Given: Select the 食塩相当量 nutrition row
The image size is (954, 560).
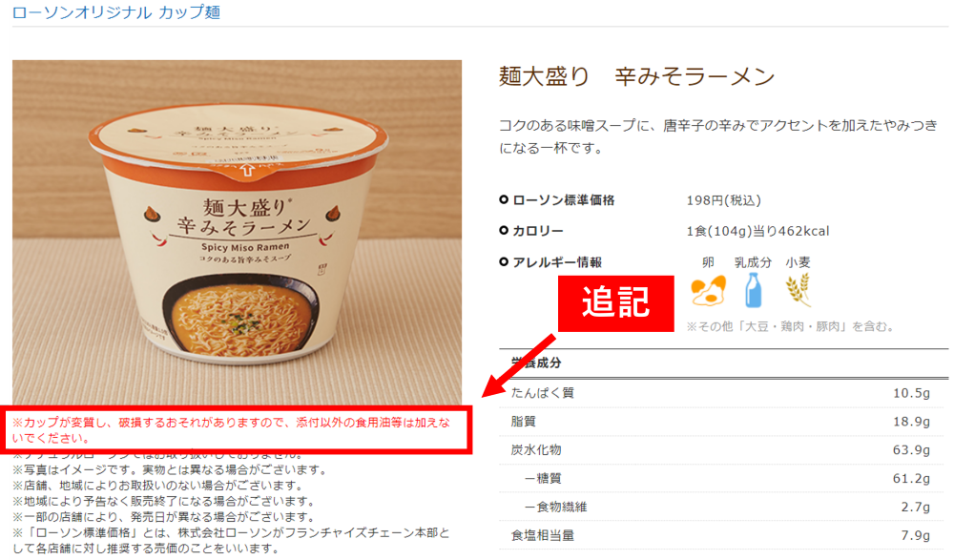Looking at the screenshot, I should click(x=723, y=535).
